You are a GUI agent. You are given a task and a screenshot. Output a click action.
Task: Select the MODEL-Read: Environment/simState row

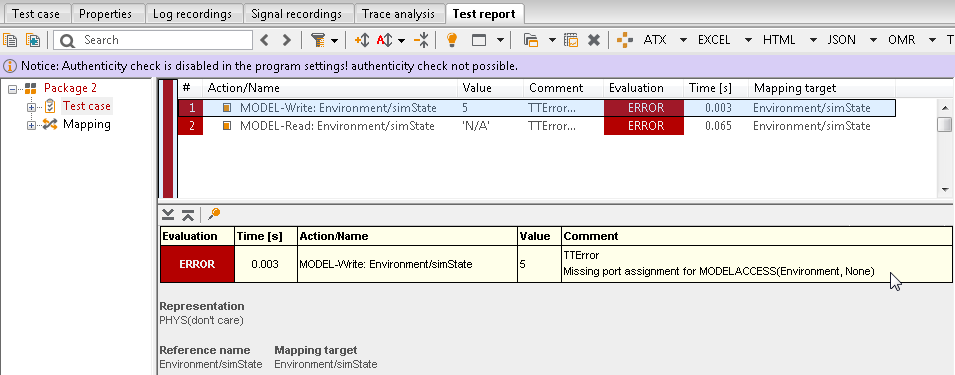[536, 126]
